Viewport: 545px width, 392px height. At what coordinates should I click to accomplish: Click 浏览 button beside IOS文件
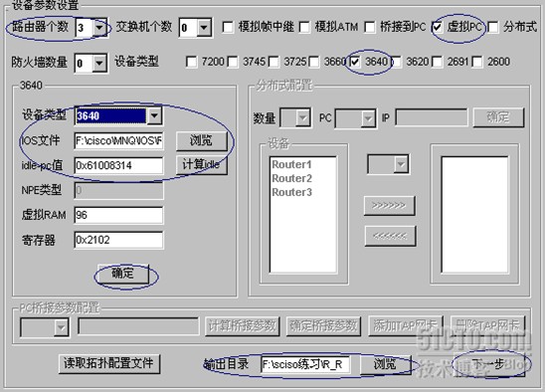(202, 141)
